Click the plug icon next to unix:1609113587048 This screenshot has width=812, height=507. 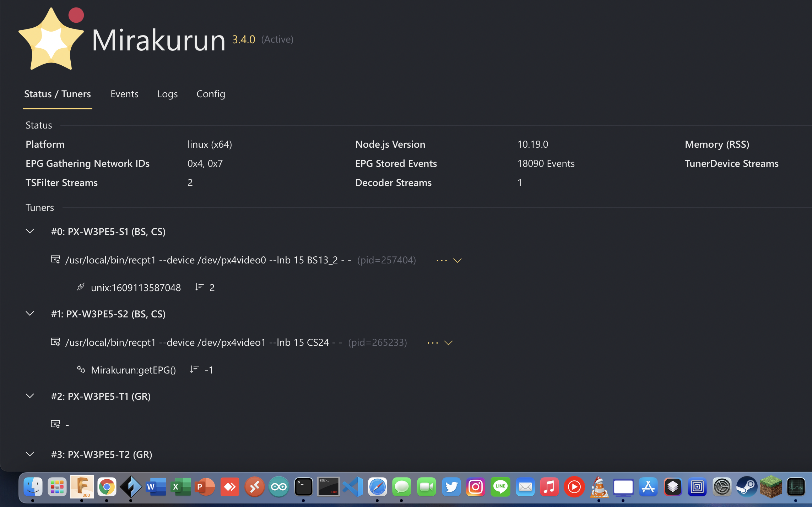(81, 287)
